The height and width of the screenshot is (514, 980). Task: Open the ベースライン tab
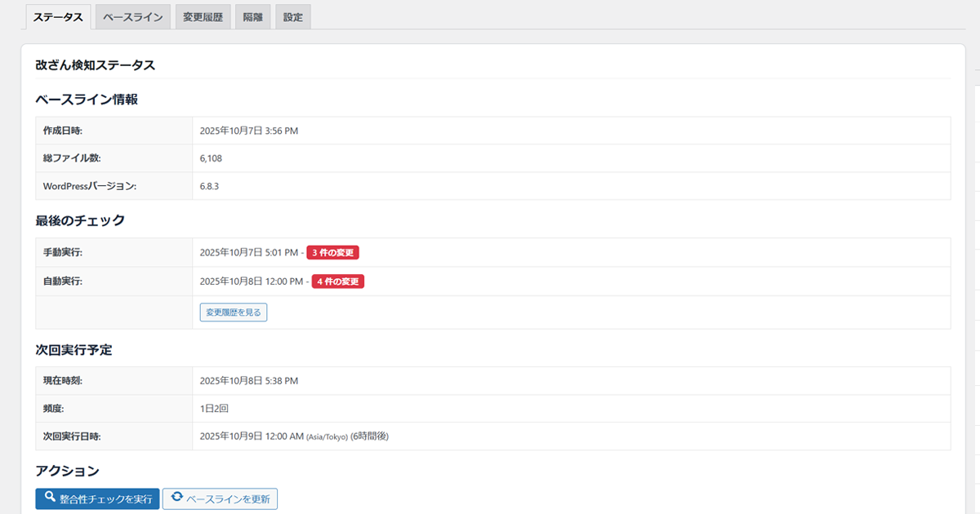(x=132, y=17)
